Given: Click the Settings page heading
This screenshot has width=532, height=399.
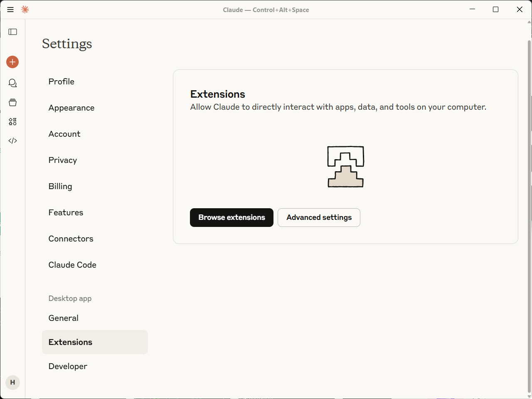Looking at the screenshot, I should pos(67,44).
